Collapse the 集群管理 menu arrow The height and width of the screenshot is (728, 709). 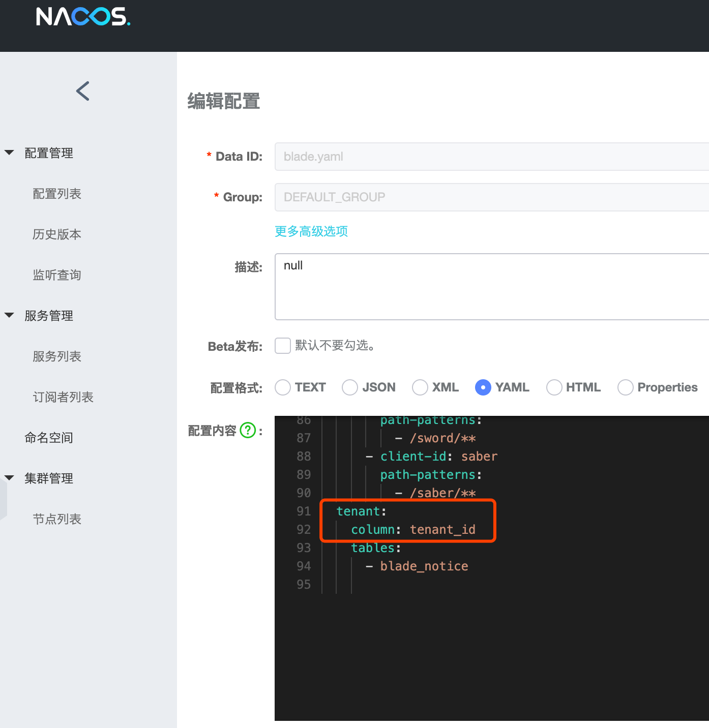(9, 478)
